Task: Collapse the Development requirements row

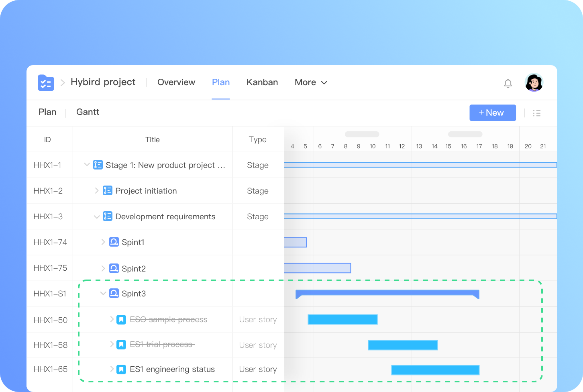Action: pyautogui.click(x=96, y=216)
